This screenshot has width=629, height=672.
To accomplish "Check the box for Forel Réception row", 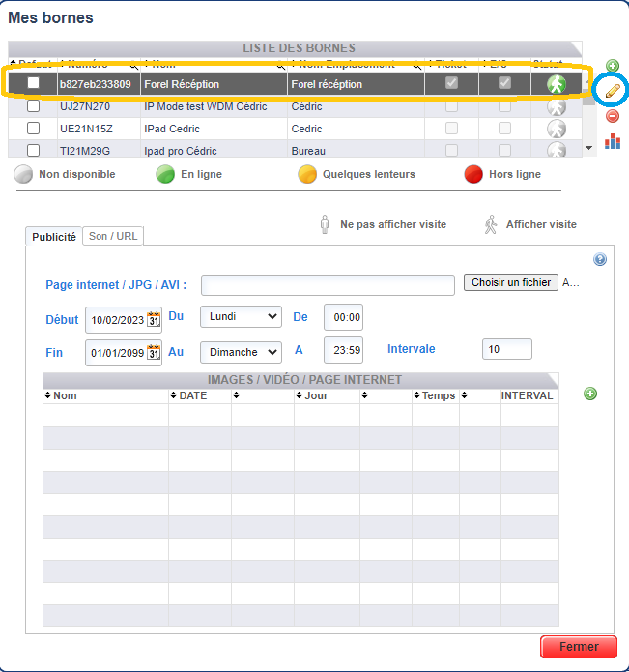I will pos(33,83).
